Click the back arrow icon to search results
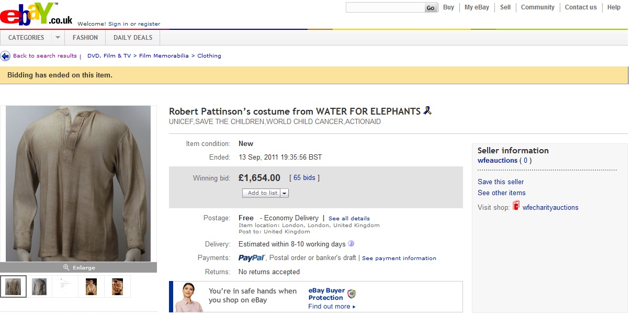Image resolution: width=644 pixels, height=315 pixels. click(5, 56)
